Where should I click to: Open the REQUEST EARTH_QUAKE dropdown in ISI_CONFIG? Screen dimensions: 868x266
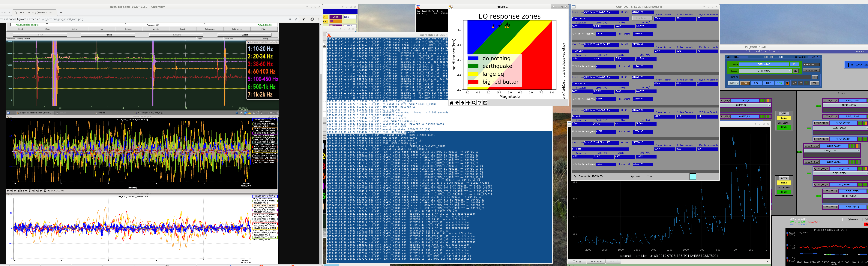pyautogui.click(x=765, y=71)
